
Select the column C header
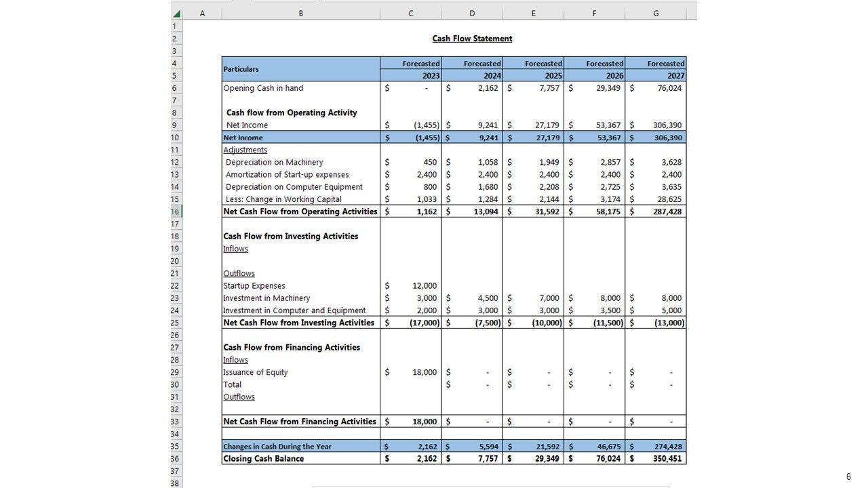tap(410, 14)
